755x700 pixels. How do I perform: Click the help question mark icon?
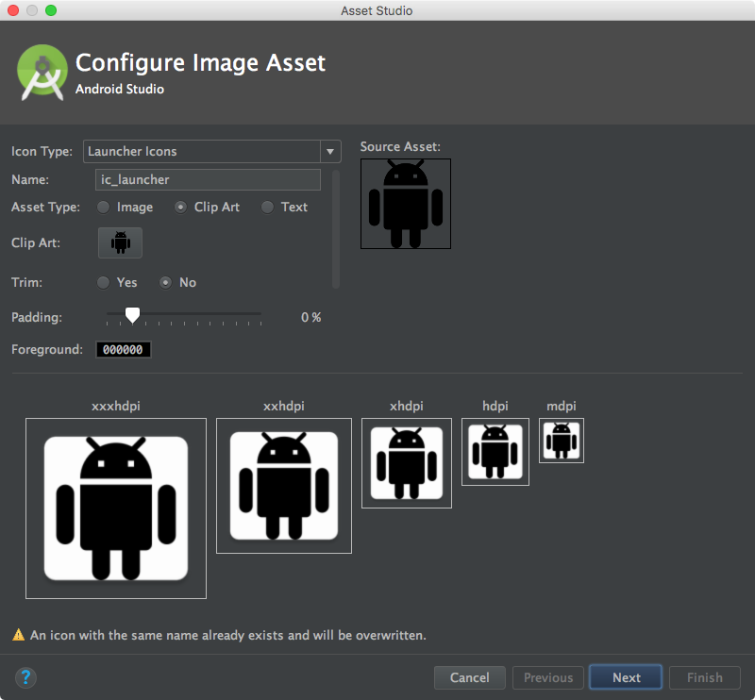25,677
